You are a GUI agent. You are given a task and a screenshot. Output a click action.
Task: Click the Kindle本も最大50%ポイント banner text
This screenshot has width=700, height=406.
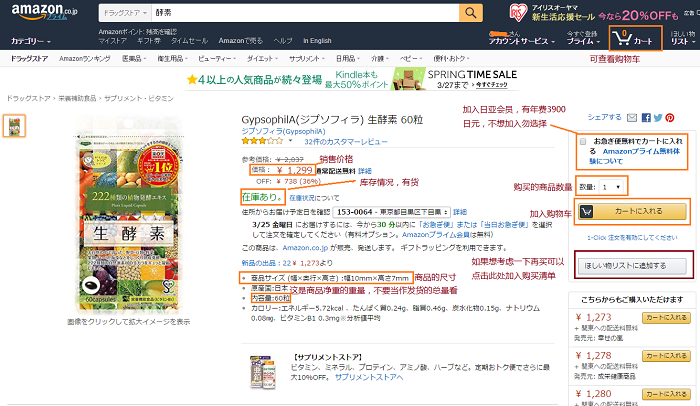tap(356, 80)
